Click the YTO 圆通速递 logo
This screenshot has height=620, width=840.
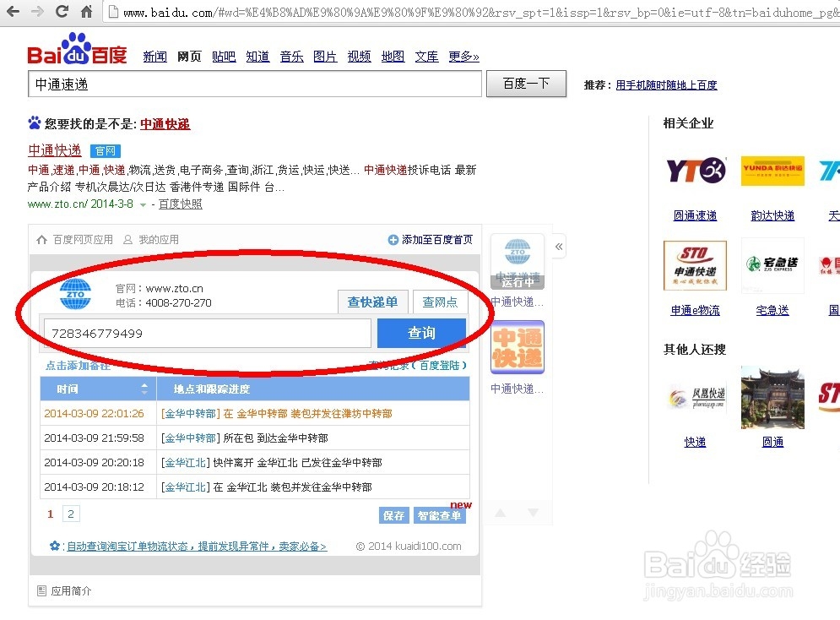point(696,171)
